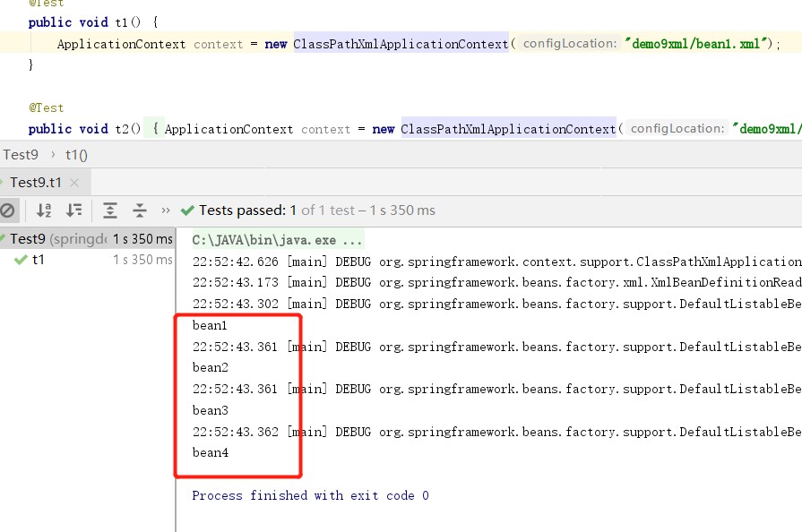Click the 'context' variable in t2 line
Screen dimensions: 802x532
[326, 129]
